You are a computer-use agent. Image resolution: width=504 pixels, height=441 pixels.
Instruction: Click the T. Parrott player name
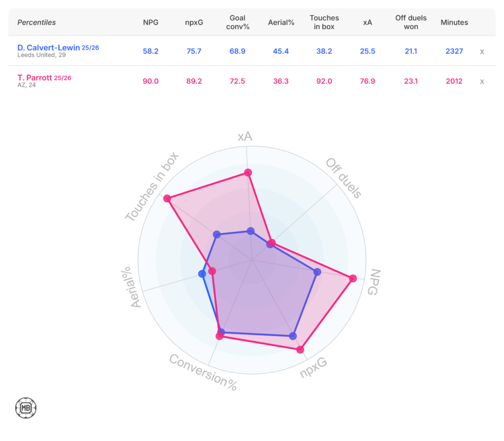[x=34, y=78]
